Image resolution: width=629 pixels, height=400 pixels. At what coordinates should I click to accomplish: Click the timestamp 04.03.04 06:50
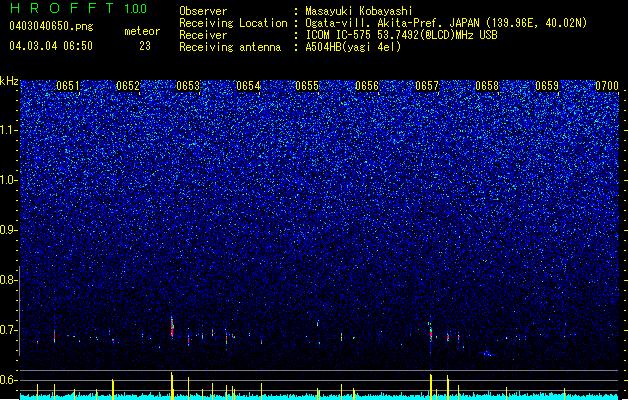tap(51, 46)
